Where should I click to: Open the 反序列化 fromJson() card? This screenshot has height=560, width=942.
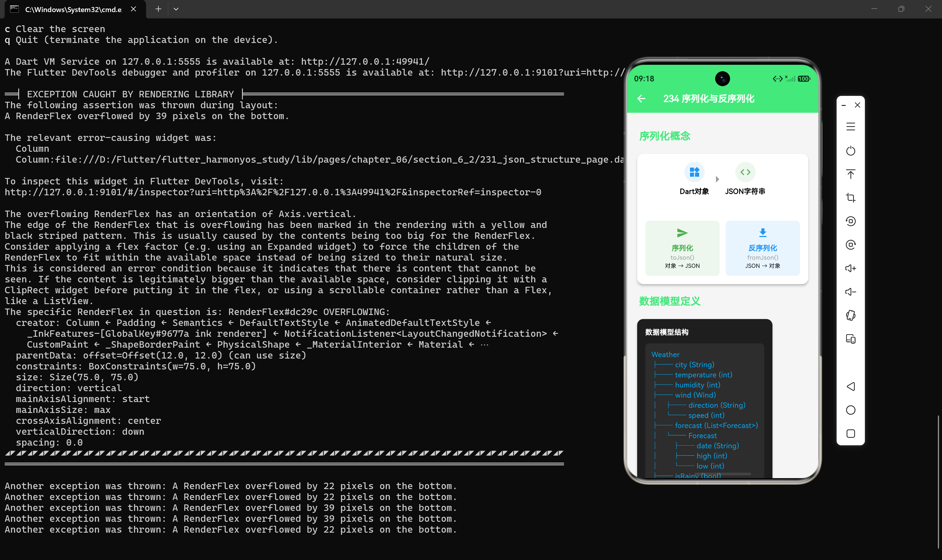763,248
